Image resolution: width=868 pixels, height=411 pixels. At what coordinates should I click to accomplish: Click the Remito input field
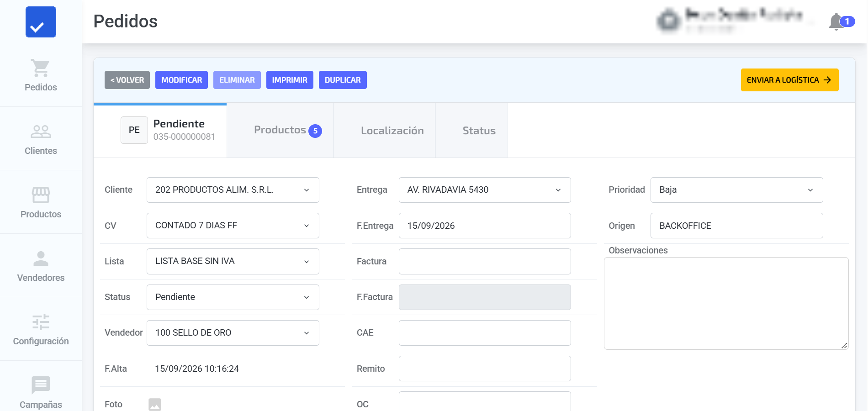click(x=485, y=369)
